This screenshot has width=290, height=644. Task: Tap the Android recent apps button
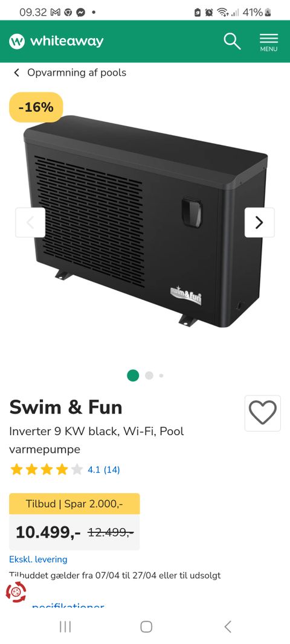[65, 626]
